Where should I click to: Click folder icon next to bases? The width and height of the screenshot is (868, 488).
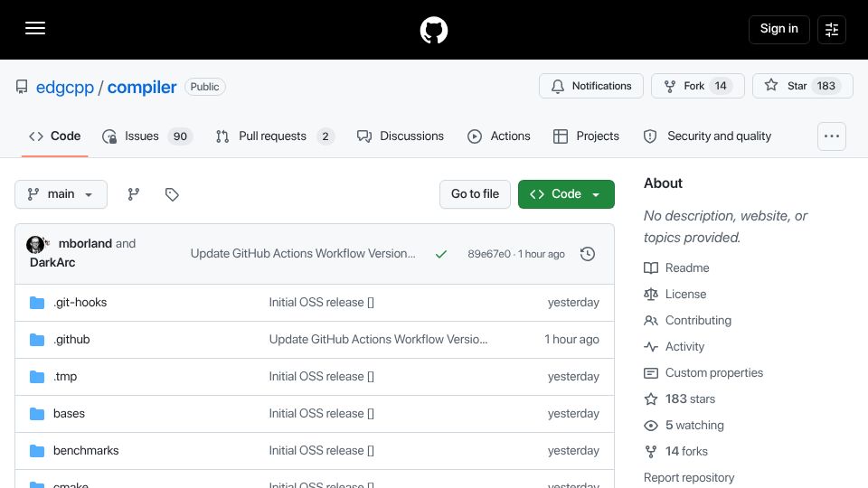(37, 414)
